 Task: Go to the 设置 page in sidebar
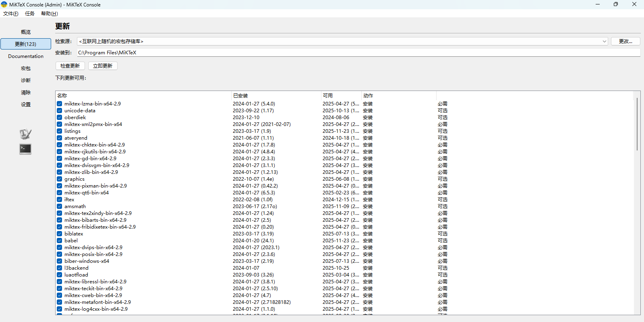[x=26, y=105]
